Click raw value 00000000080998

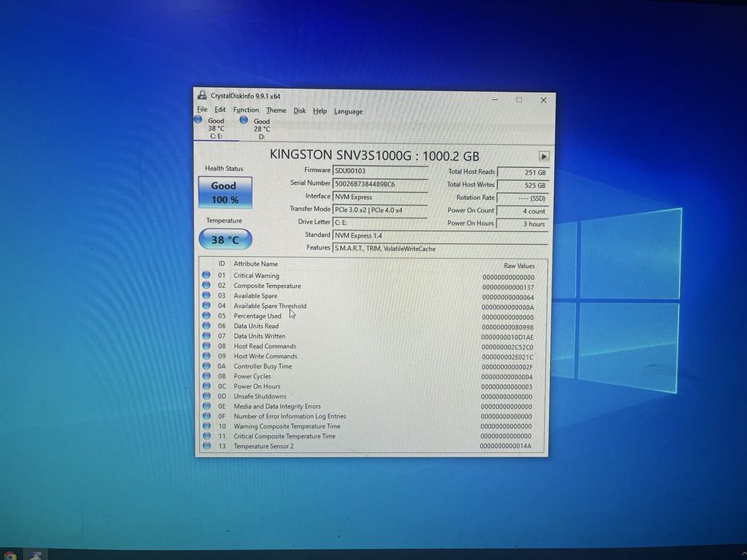coord(508,327)
